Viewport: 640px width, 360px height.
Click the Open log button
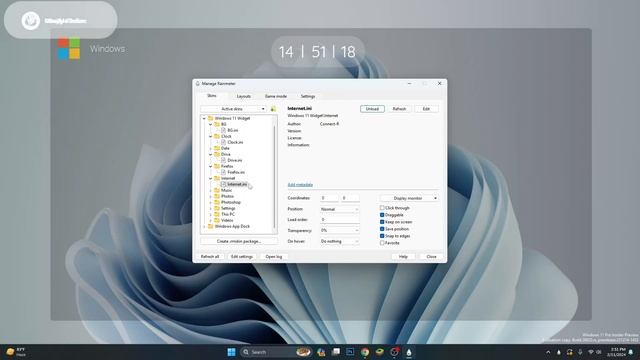[273, 257]
